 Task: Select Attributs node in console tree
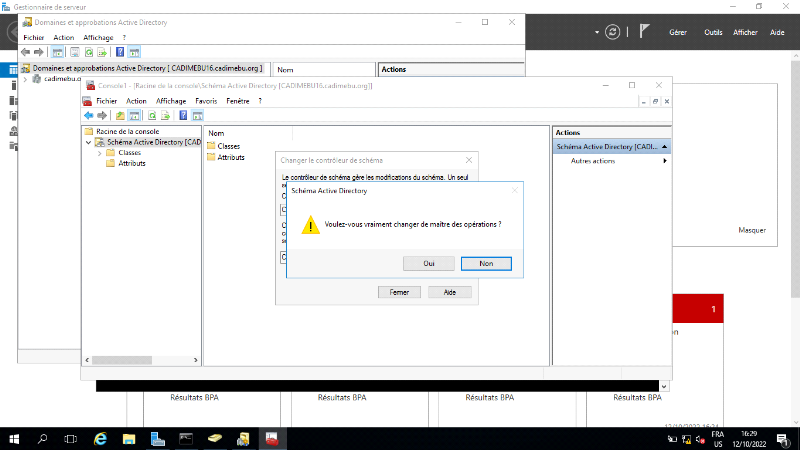pos(132,163)
